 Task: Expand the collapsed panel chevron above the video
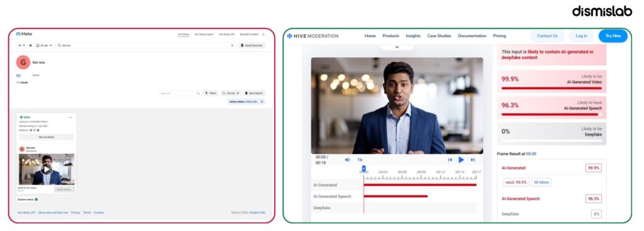coord(397,47)
